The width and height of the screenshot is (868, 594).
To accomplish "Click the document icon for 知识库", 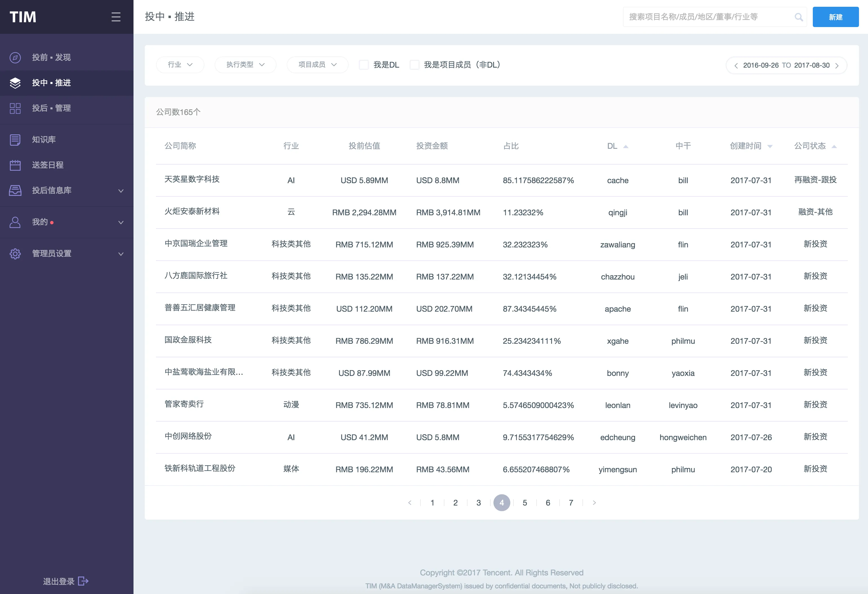I will (15, 140).
